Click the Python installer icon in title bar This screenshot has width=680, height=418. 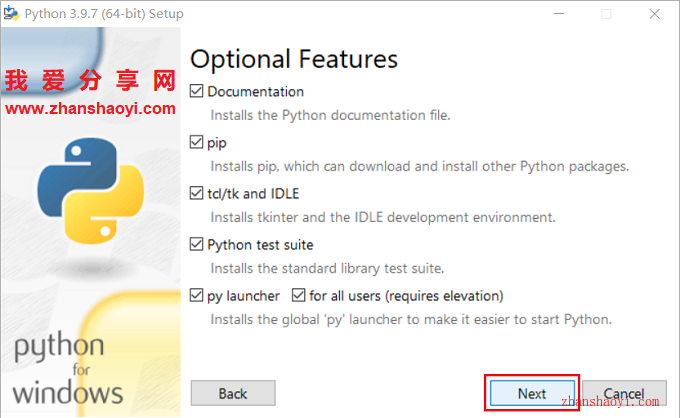[11, 13]
